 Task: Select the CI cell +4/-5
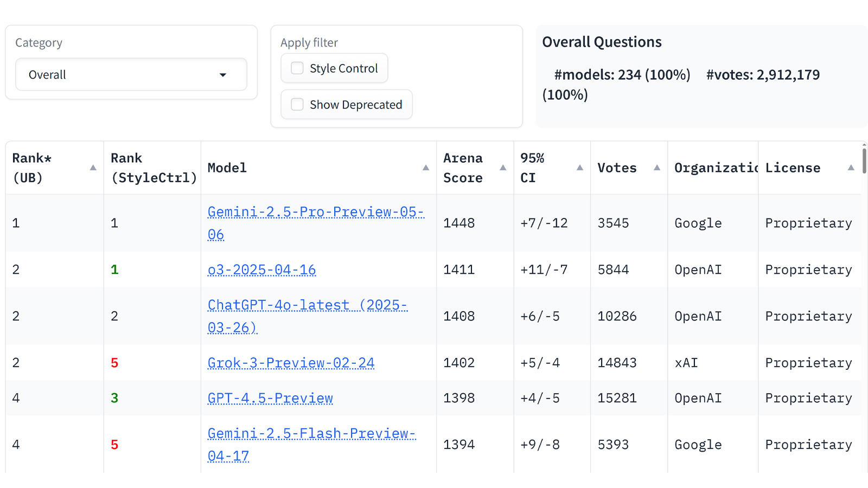click(540, 398)
